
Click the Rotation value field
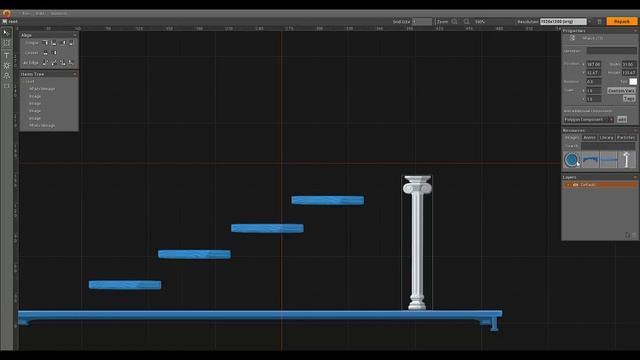click(593, 82)
